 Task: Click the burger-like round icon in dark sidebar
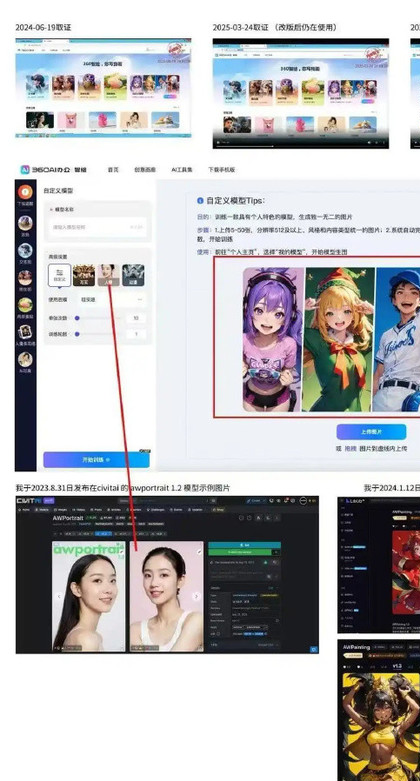[x=25, y=305]
